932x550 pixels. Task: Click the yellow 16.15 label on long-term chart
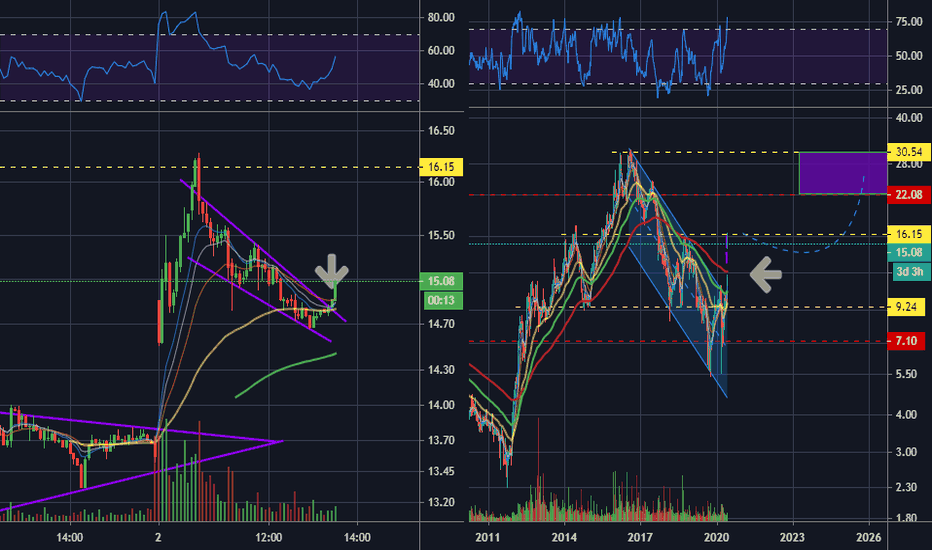point(909,234)
